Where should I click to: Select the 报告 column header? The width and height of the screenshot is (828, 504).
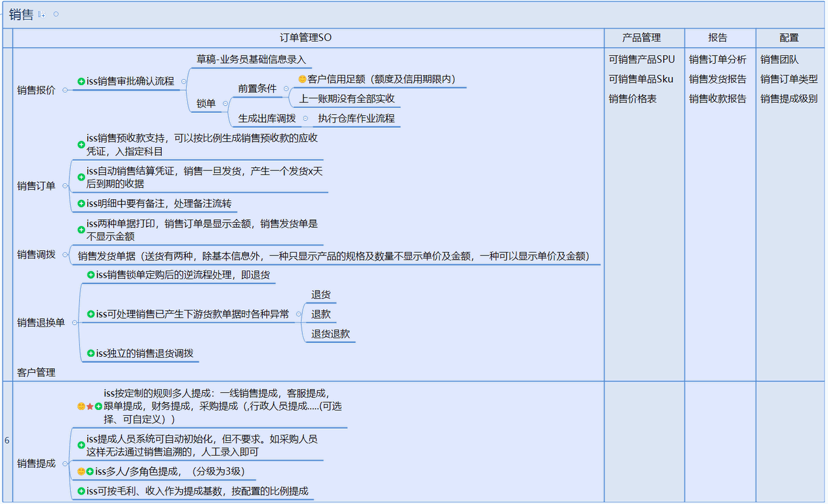click(x=717, y=37)
